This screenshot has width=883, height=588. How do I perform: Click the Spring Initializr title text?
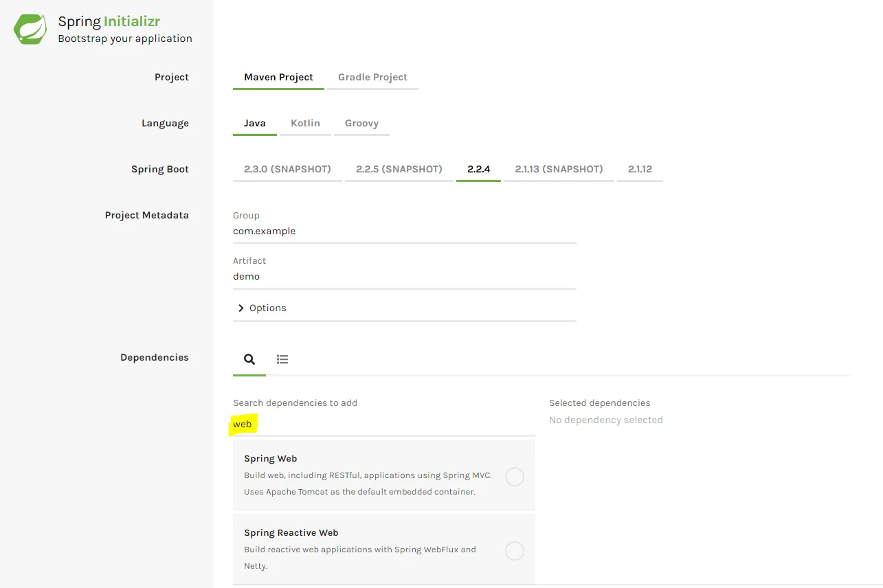109,22
